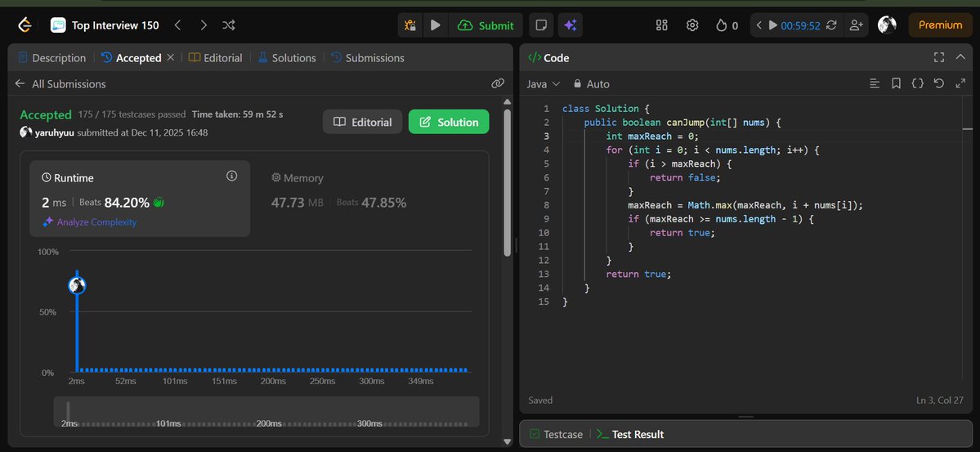Switch to the Description tab
The image size is (980, 452).
pyautogui.click(x=51, y=57)
